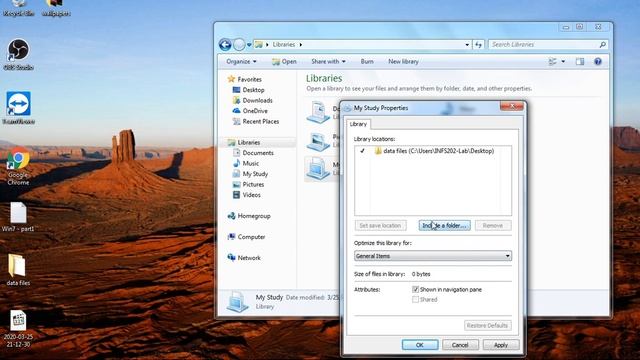Click the forward navigation arrow in Explorer
This screenshot has height=360, width=640.
point(239,44)
